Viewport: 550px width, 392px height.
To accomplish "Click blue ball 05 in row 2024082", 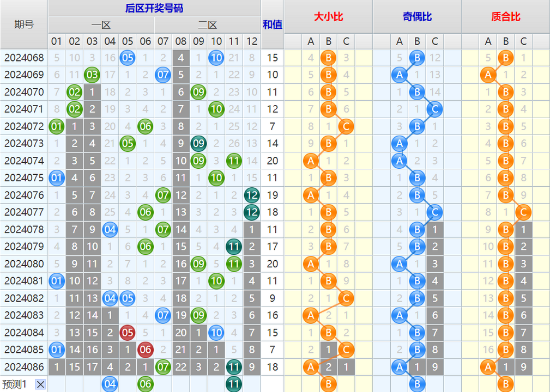I will [x=128, y=298].
